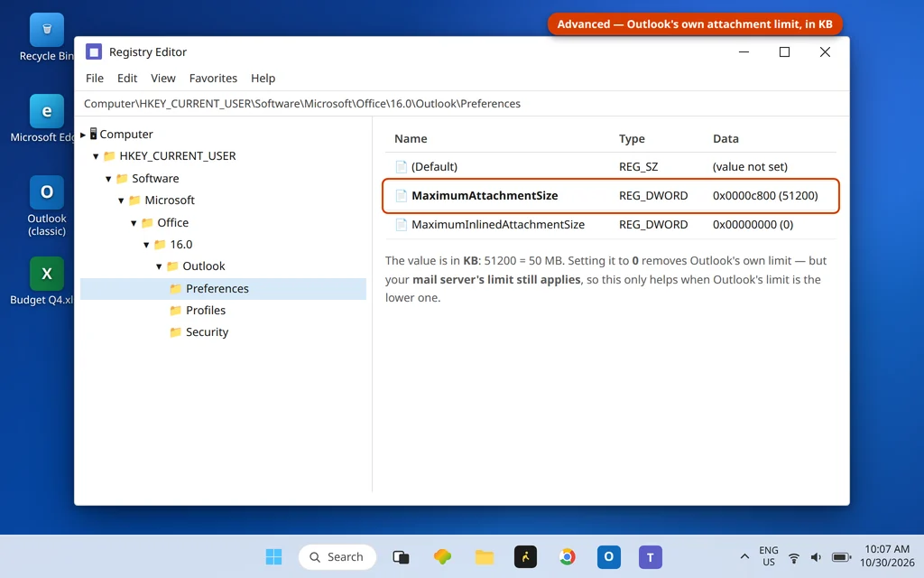Viewport: 924px width, 578px height.
Task: Open File Explorer from the taskbar
Action: [485, 556]
